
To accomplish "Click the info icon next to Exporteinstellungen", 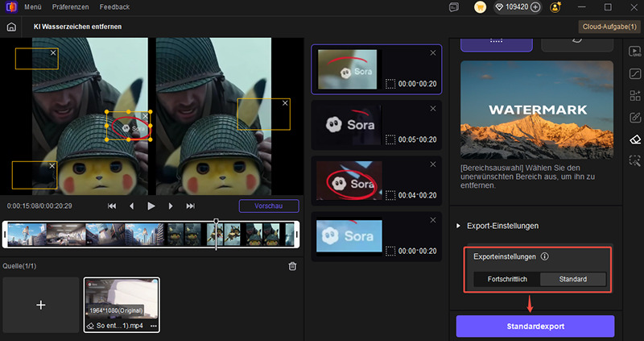I will tap(545, 256).
